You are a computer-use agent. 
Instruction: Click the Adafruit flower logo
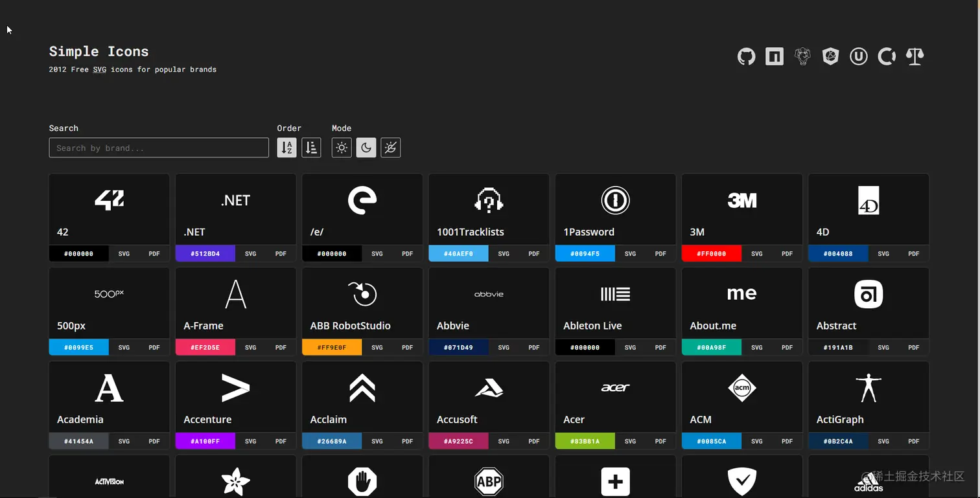[x=235, y=482]
